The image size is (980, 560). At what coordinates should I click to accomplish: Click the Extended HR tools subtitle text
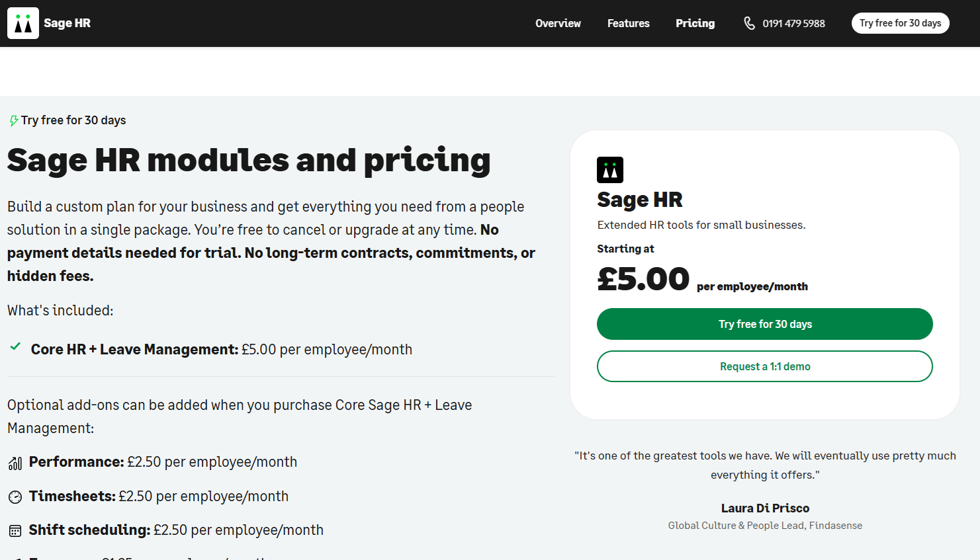click(x=701, y=225)
